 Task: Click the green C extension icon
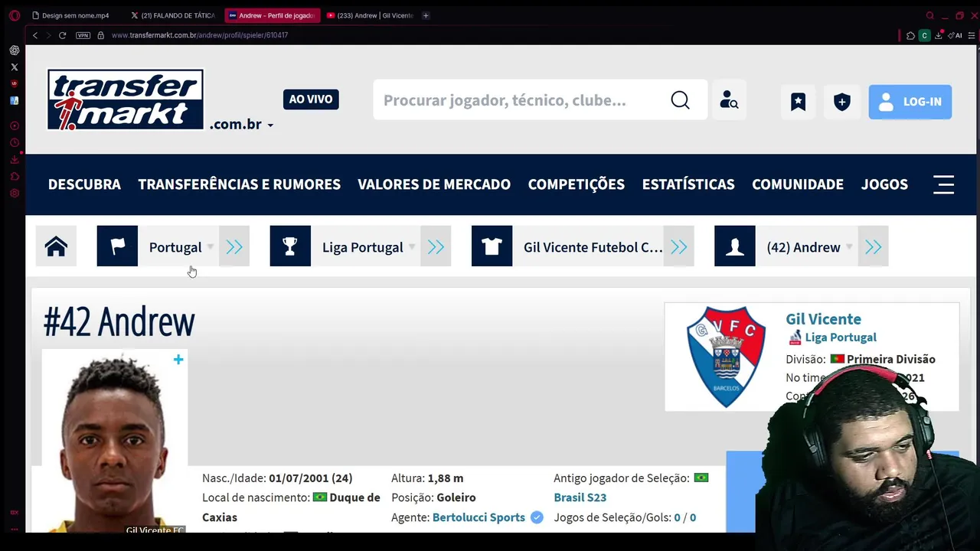(x=924, y=35)
